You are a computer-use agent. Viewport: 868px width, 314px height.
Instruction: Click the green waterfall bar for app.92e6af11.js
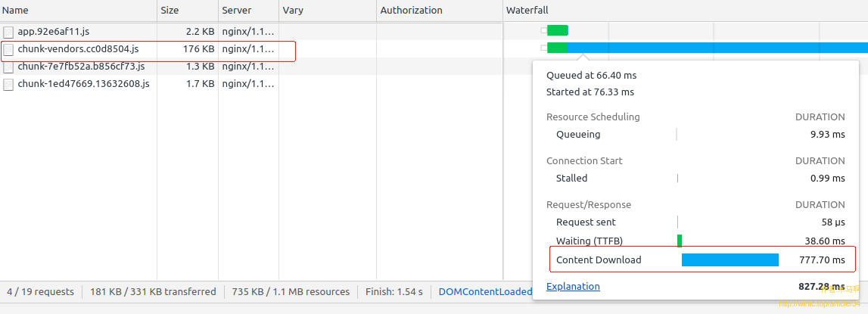(557, 30)
